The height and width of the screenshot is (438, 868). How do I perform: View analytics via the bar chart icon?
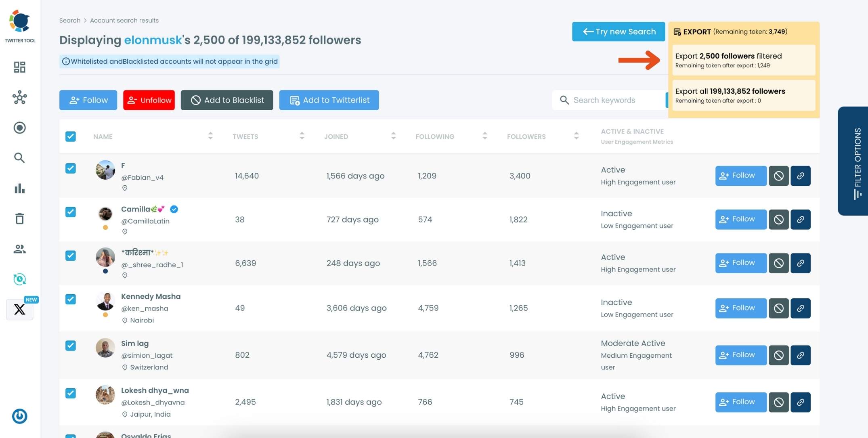(x=19, y=189)
